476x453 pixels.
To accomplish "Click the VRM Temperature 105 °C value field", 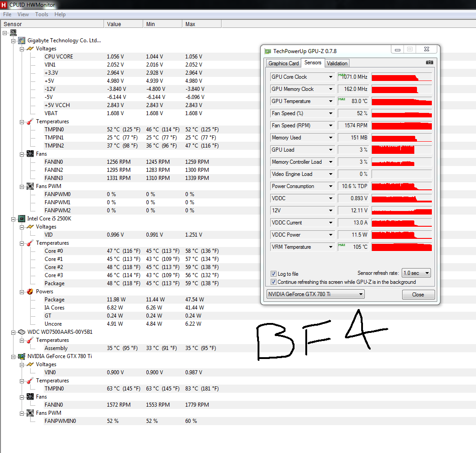I will (x=353, y=247).
